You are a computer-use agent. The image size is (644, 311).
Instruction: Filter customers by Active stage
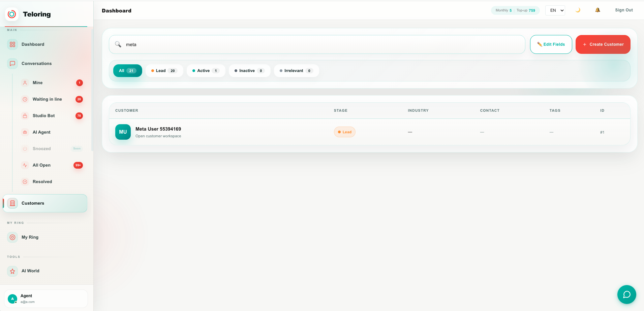click(x=206, y=71)
